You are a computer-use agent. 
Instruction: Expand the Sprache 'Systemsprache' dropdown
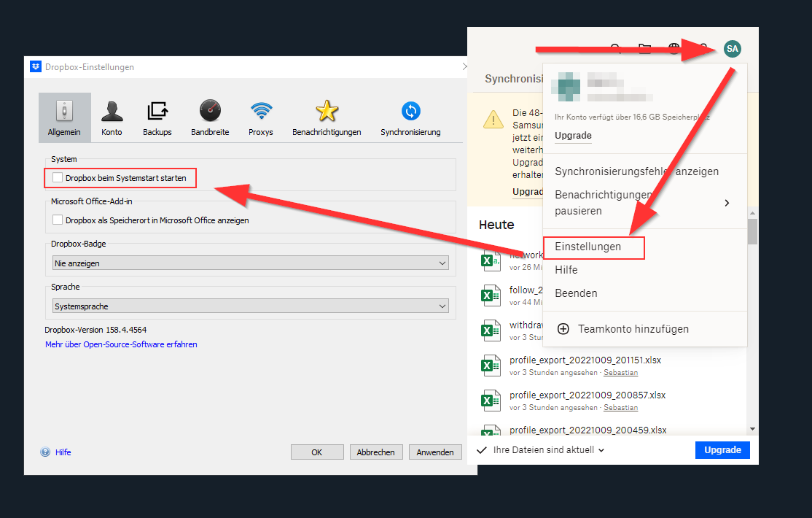coord(251,306)
